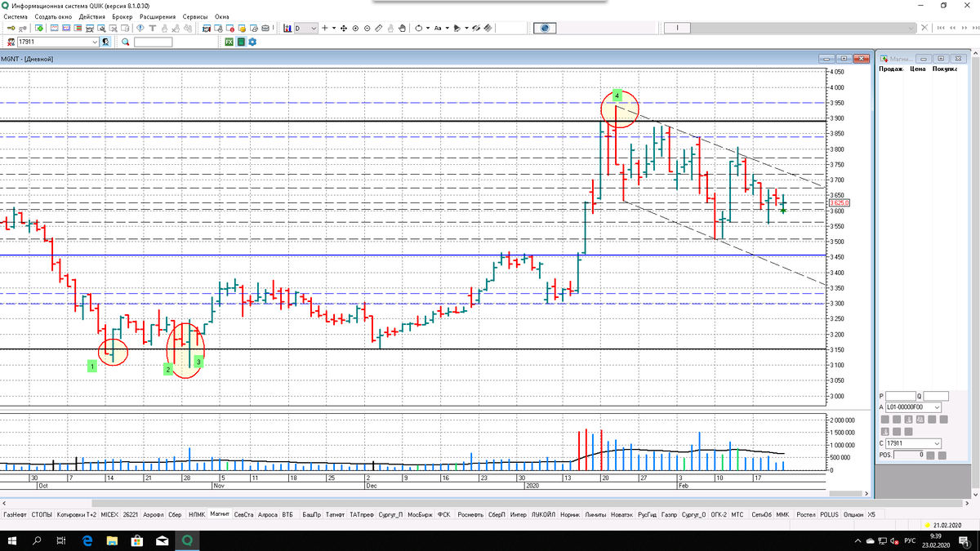Viewport: 980px width, 551px height.
Task: Switch to the Норник tab
Action: (569, 515)
